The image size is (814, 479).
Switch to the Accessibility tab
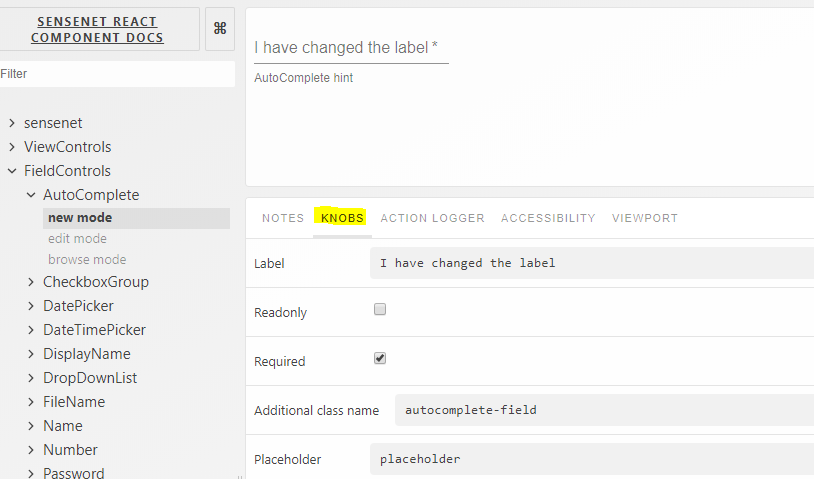548,218
